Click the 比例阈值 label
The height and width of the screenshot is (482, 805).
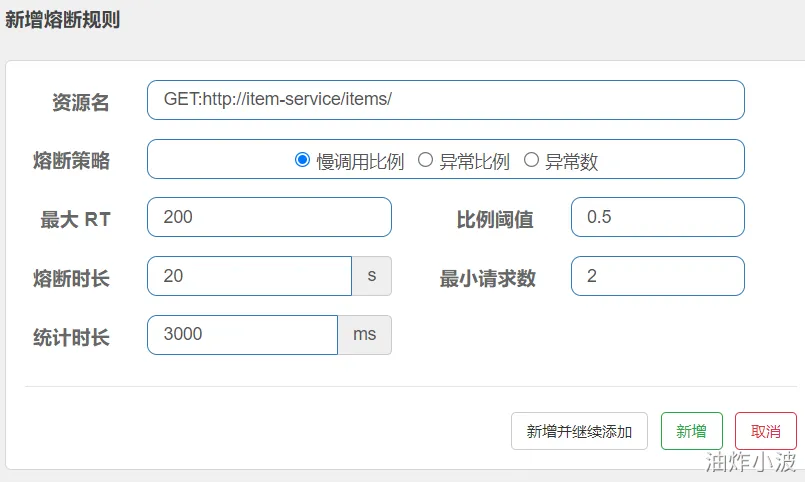(494, 220)
